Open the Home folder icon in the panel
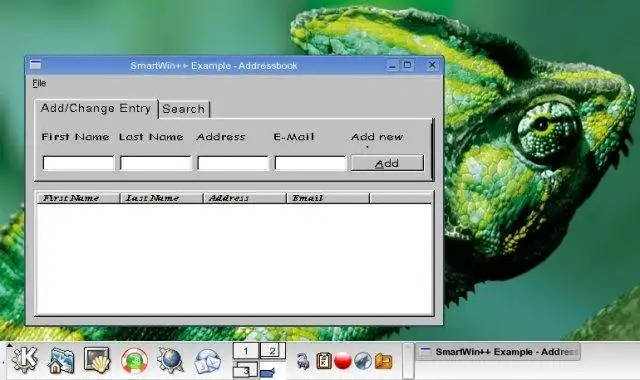Screen dimensions: 640x380 (x=61, y=360)
